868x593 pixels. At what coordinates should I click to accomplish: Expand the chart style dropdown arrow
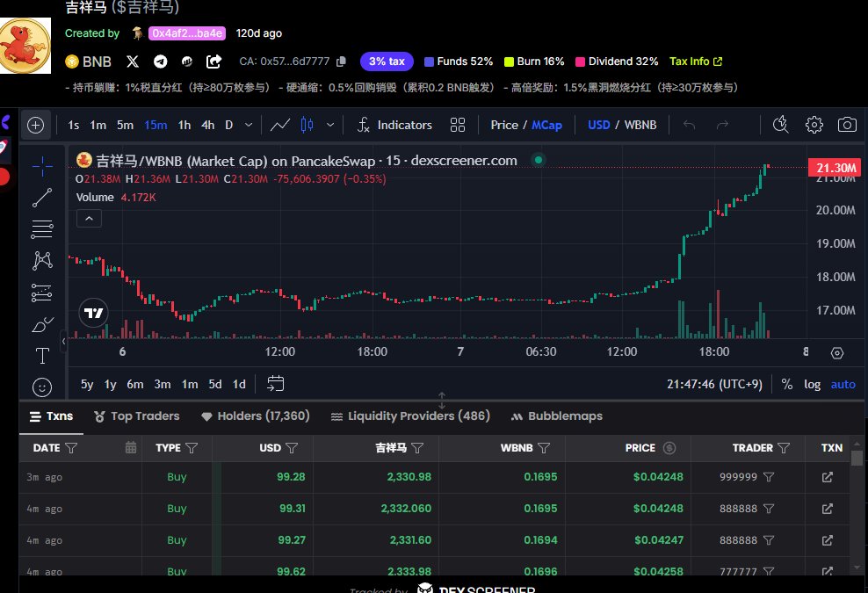click(330, 125)
